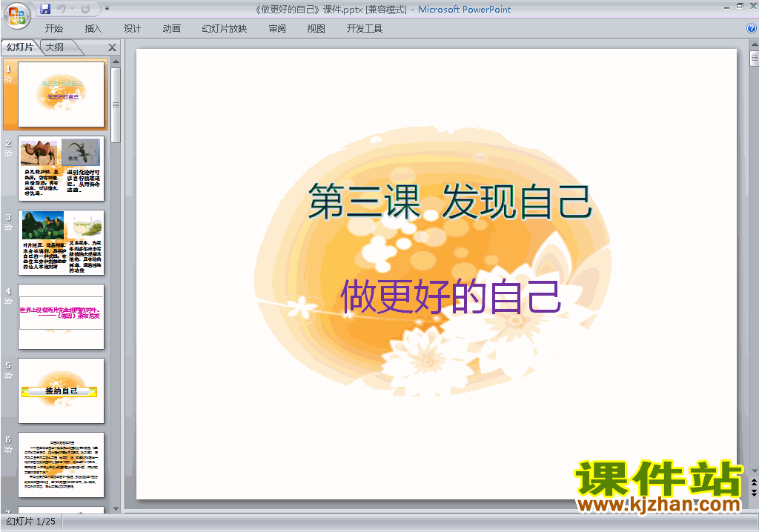The width and height of the screenshot is (759, 532).
Task: Open PowerPoint Help via the question mark
Action: (x=752, y=29)
